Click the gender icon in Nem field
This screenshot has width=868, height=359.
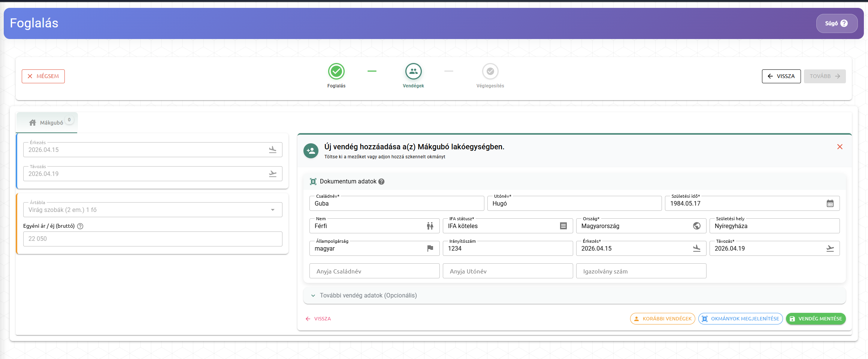[430, 226]
